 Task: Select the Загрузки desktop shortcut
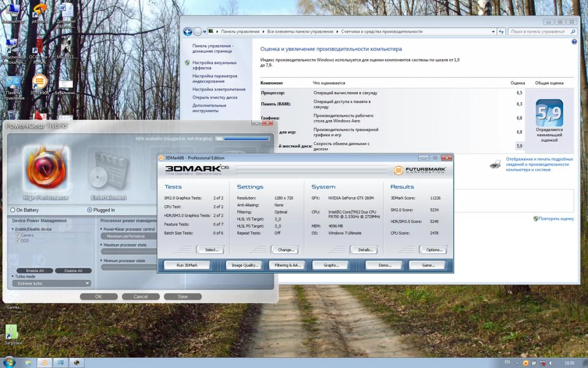pos(13,335)
